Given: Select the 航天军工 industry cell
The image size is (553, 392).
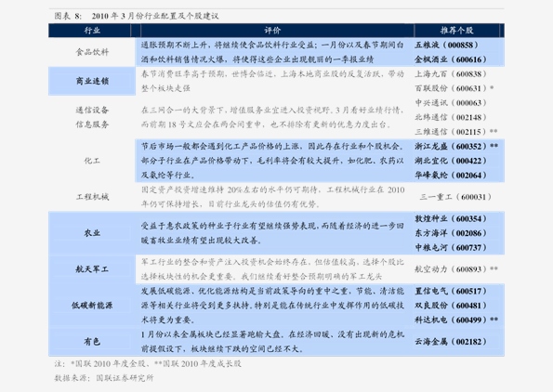Looking at the screenshot, I should point(92,269).
